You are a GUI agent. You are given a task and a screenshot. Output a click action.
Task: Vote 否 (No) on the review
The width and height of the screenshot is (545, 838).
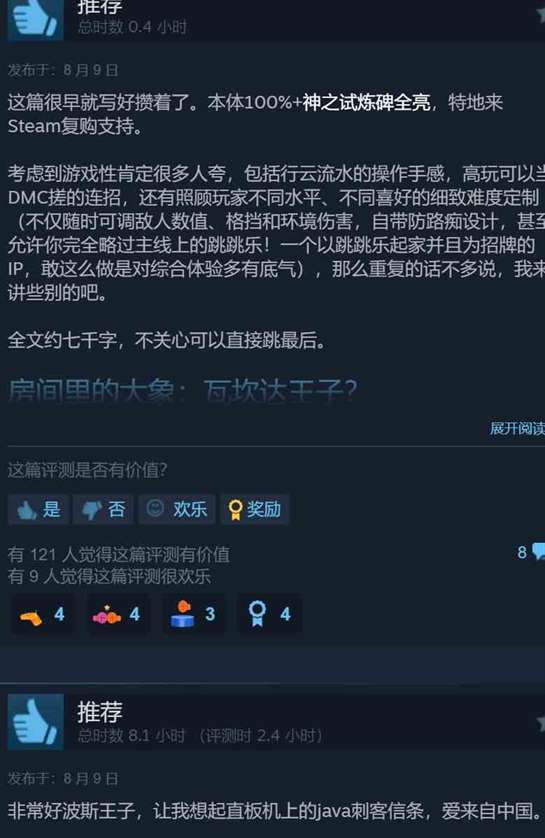[103, 509]
